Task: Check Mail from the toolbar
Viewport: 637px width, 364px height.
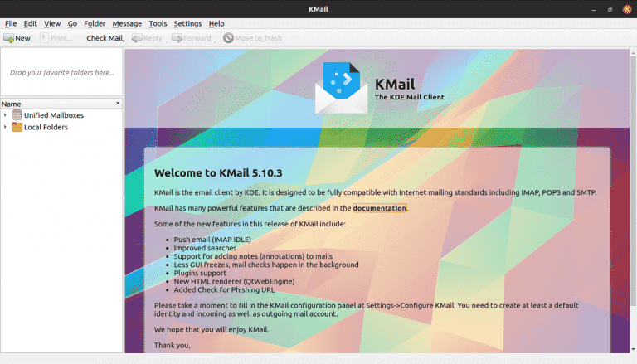Action: tap(105, 38)
